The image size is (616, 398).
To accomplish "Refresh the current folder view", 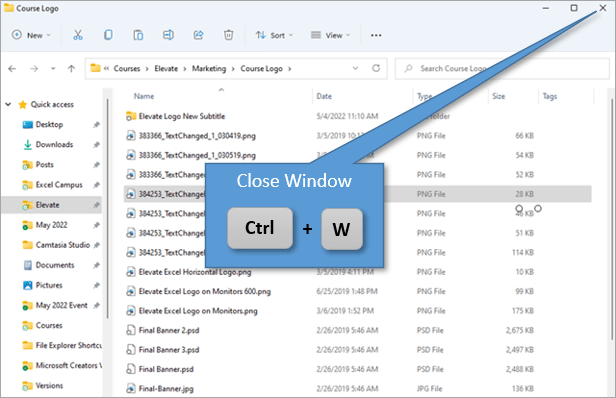I will pyautogui.click(x=376, y=68).
